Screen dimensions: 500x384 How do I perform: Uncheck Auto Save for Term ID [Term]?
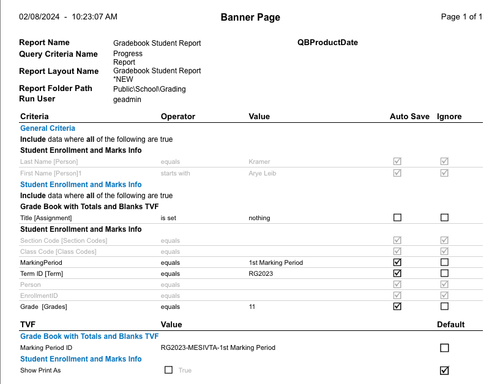(397, 273)
